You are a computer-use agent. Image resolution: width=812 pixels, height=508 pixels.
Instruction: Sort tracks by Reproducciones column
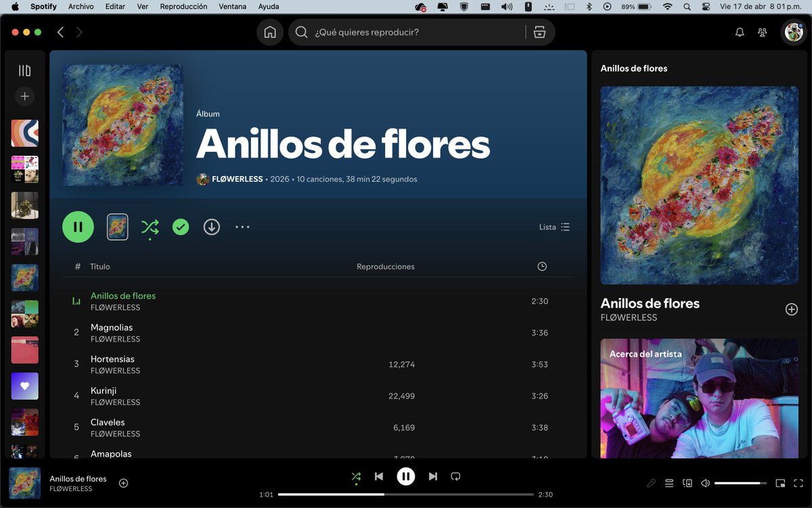coord(386,267)
